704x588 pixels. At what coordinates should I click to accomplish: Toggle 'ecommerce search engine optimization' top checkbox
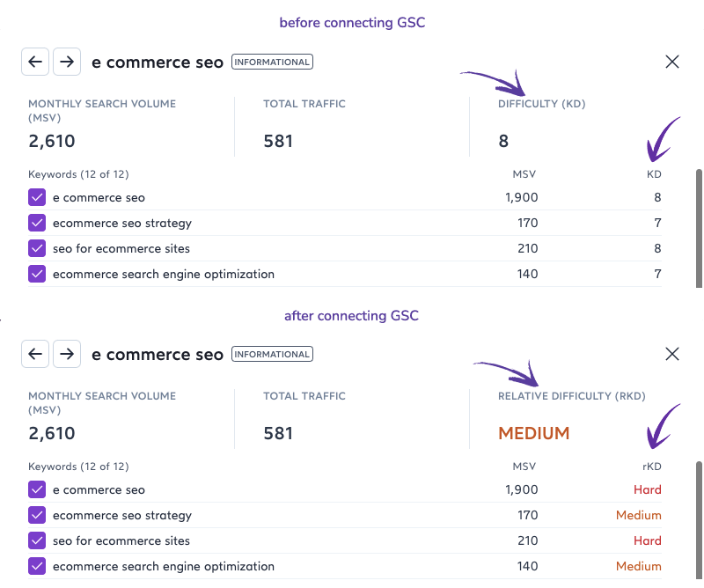37,274
